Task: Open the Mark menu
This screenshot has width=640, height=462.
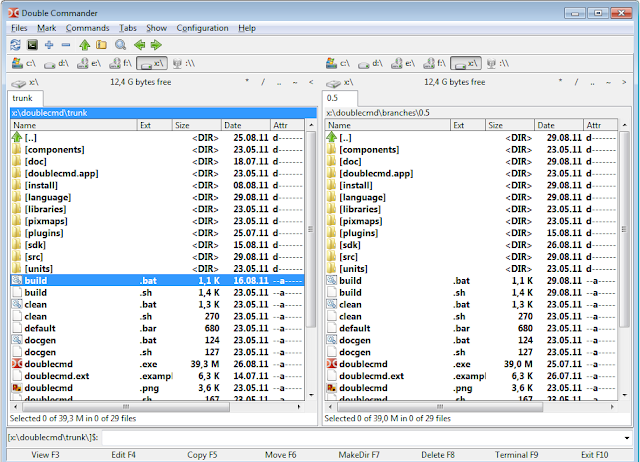Action: pos(47,28)
